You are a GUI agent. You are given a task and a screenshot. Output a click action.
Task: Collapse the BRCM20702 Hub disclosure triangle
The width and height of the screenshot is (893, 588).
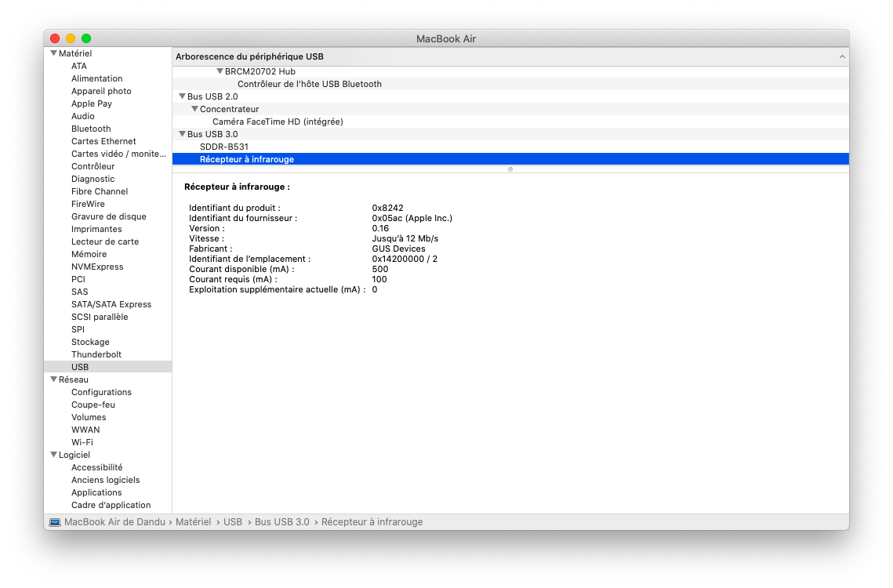pyautogui.click(x=220, y=71)
